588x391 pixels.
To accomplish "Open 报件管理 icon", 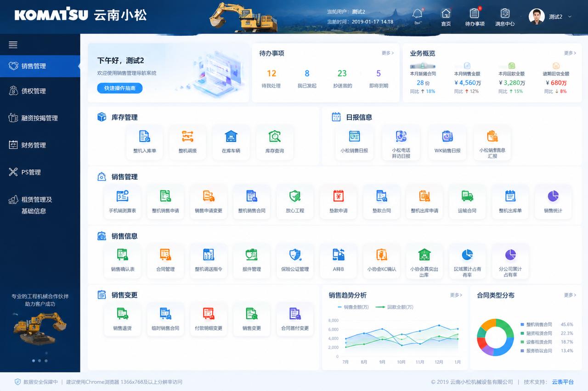I will point(251,255).
